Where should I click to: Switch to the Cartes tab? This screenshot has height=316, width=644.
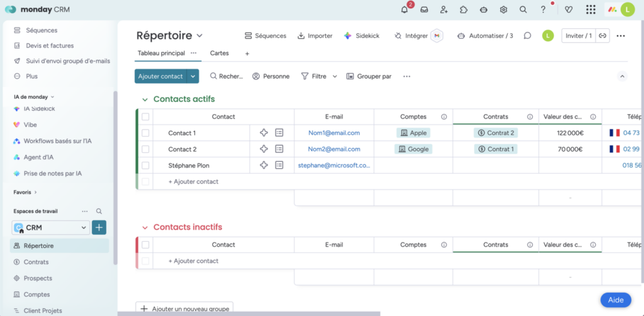tap(219, 54)
